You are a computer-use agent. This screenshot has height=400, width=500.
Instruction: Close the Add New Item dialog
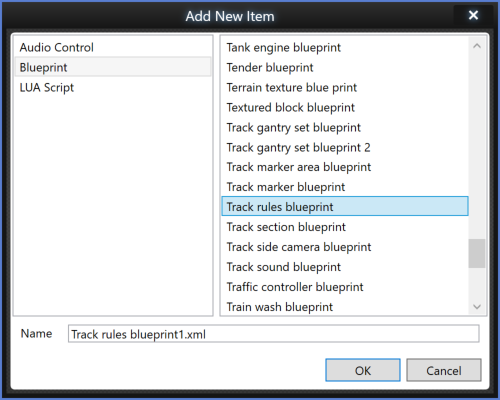tap(473, 15)
